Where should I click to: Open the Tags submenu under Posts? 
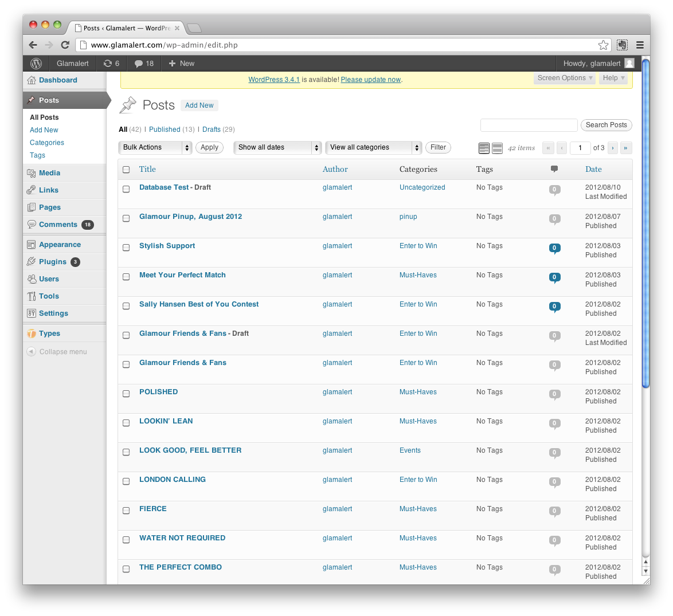coord(37,155)
